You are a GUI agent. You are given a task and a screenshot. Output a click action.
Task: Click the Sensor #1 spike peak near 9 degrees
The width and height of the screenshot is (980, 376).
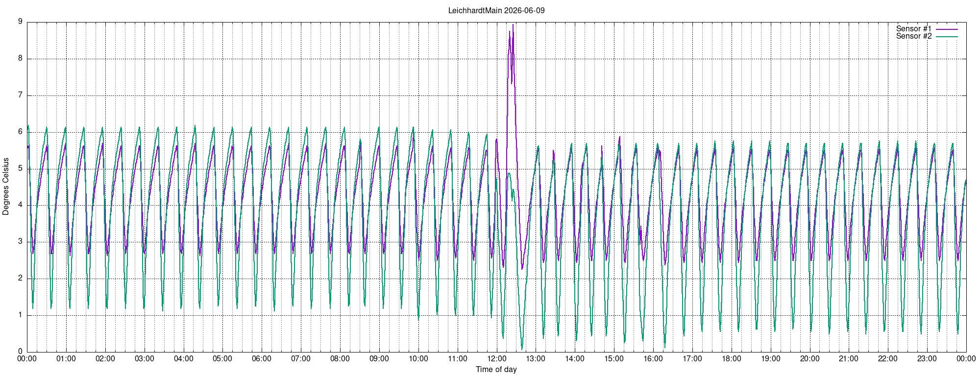tap(513, 25)
